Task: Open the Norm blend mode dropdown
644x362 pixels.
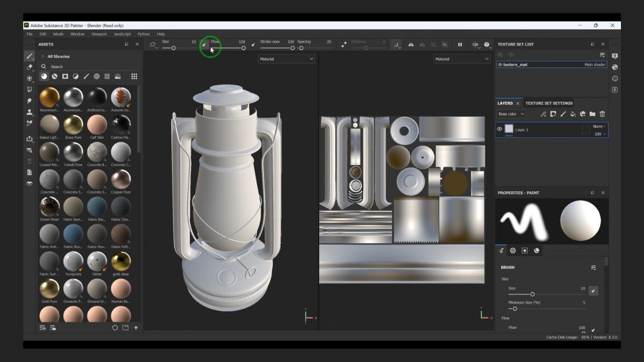Action: 599,127
